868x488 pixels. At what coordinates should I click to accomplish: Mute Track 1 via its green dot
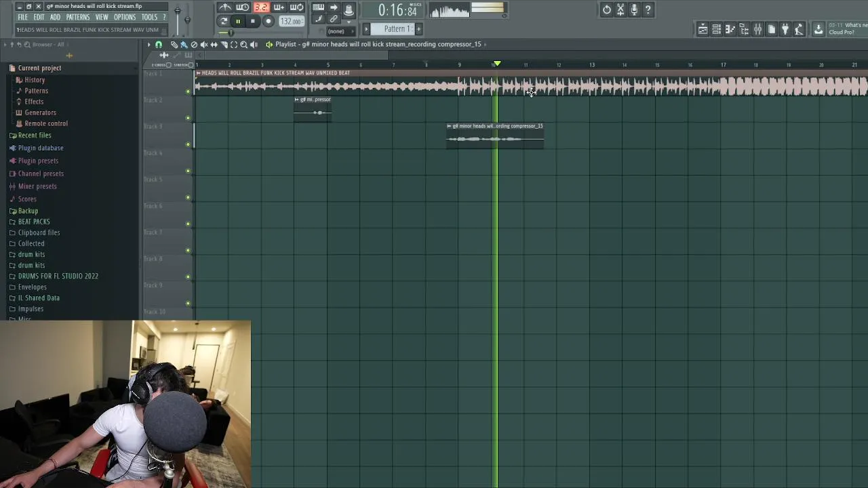pyautogui.click(x=188, y=91)
